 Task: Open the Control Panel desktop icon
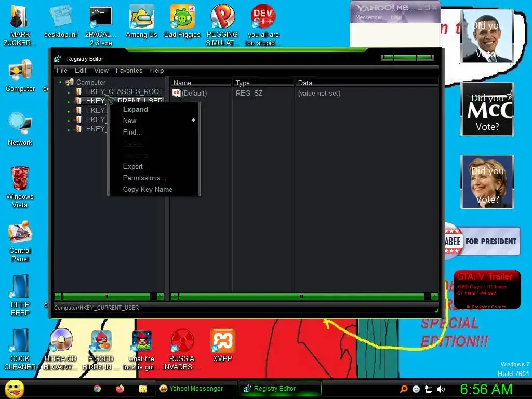click(20, 241)
